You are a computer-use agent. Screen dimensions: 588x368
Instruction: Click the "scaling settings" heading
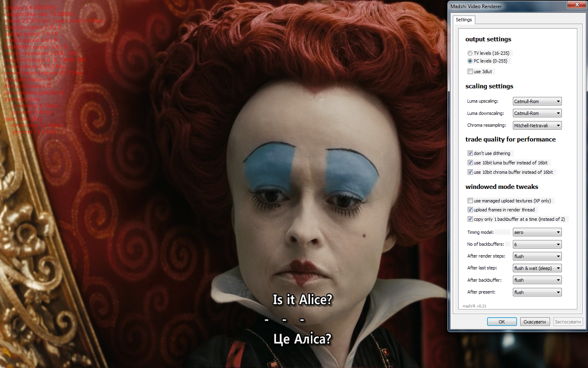[x=489, y=86]
